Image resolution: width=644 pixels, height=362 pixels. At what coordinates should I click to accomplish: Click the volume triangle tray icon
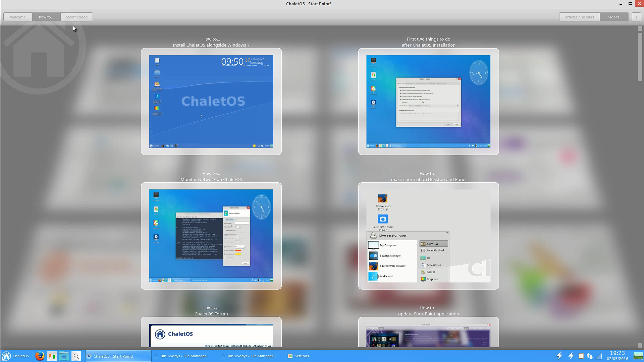pyautogui.click(x=599, y=356)
